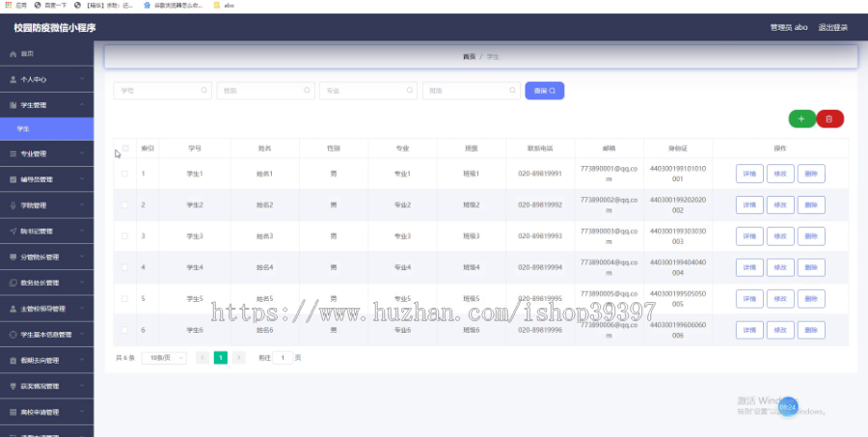This screenshot has width=868, height=437.
Task: Click phone cell 020-89819994
Action: pos(540,267)
